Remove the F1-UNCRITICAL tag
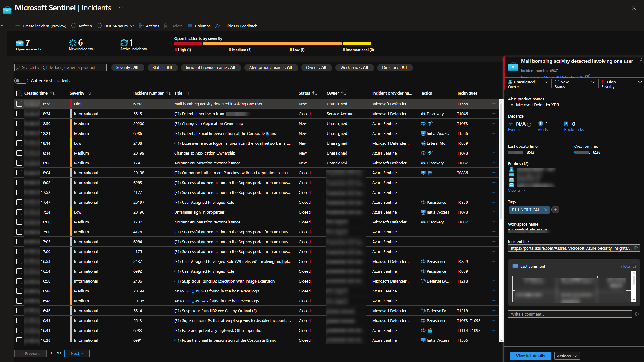The width and height of the screenshot is (644, 362). point(546,210)
